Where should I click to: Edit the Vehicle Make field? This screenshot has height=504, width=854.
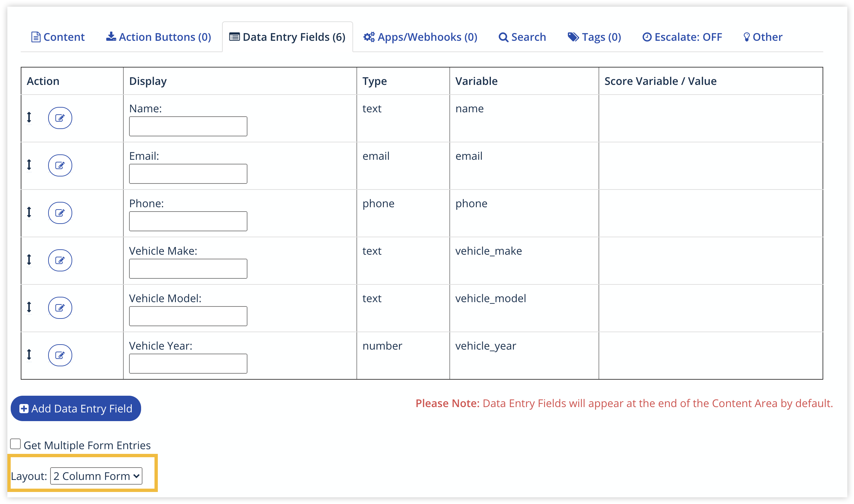pyautogui.click(x=60, y=260)
